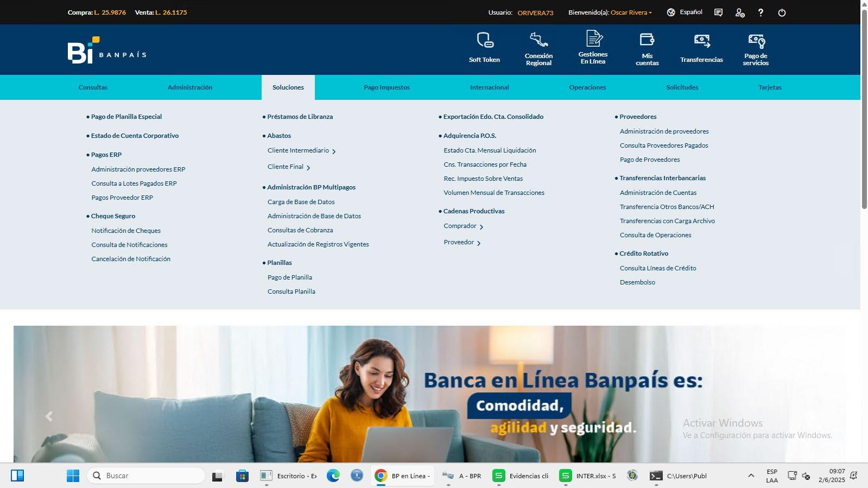The width and height of the screenshot is (868, 488).
Task: Click the Banpaís logo
Action: [x=107, y=50]
